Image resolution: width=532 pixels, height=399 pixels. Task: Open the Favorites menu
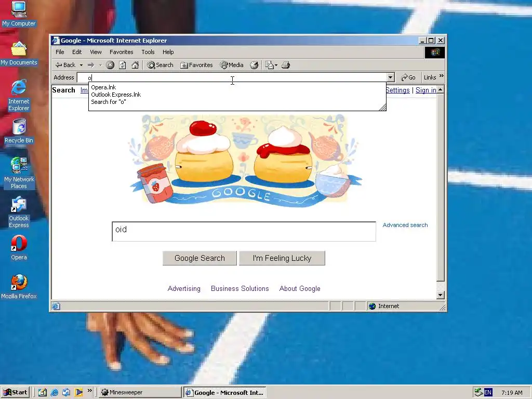click(121, 52)
